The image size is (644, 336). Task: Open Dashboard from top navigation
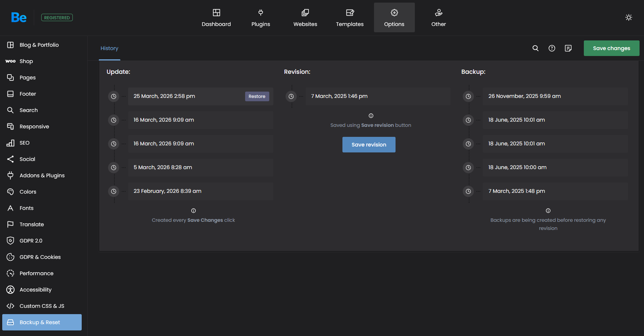point(216,18)
